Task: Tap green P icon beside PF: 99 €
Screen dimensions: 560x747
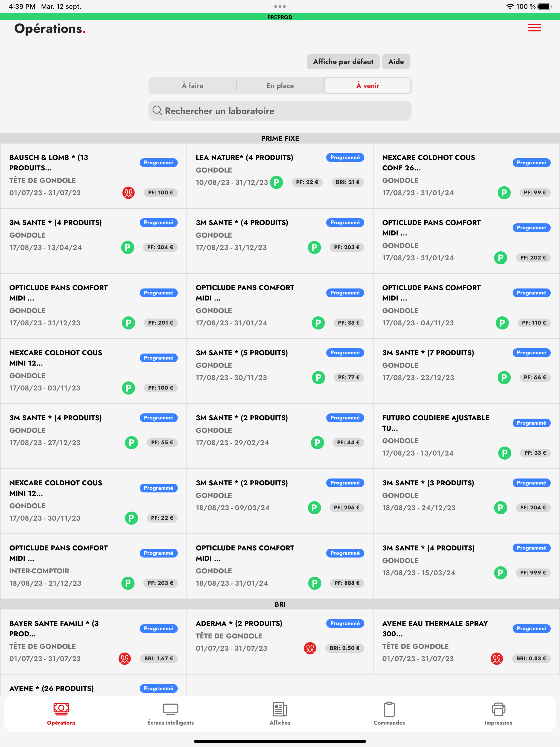Action: [x=504, y=193]
